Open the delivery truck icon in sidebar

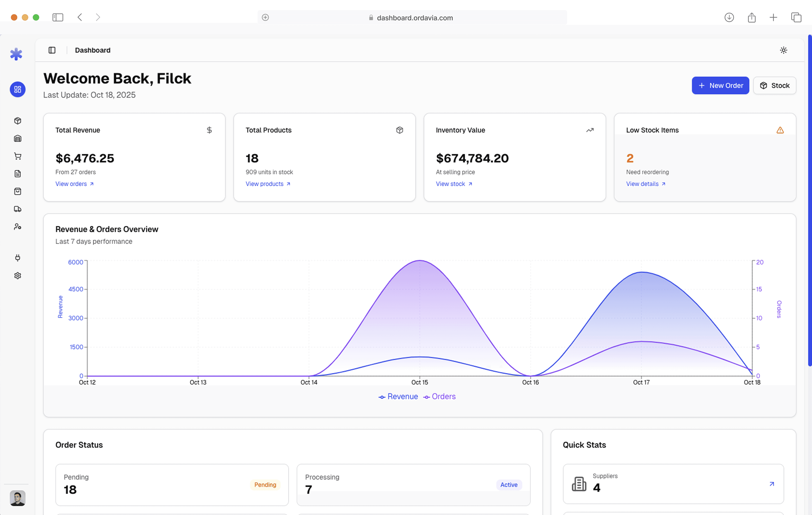pos(18,209)
